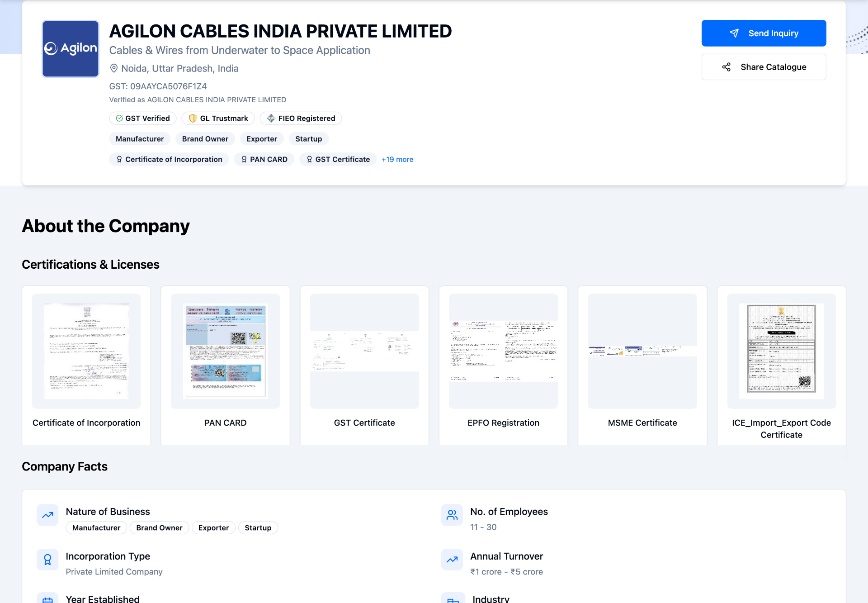Expand the +19 more certificates link

pyautogui.click(x=397, y=159)
